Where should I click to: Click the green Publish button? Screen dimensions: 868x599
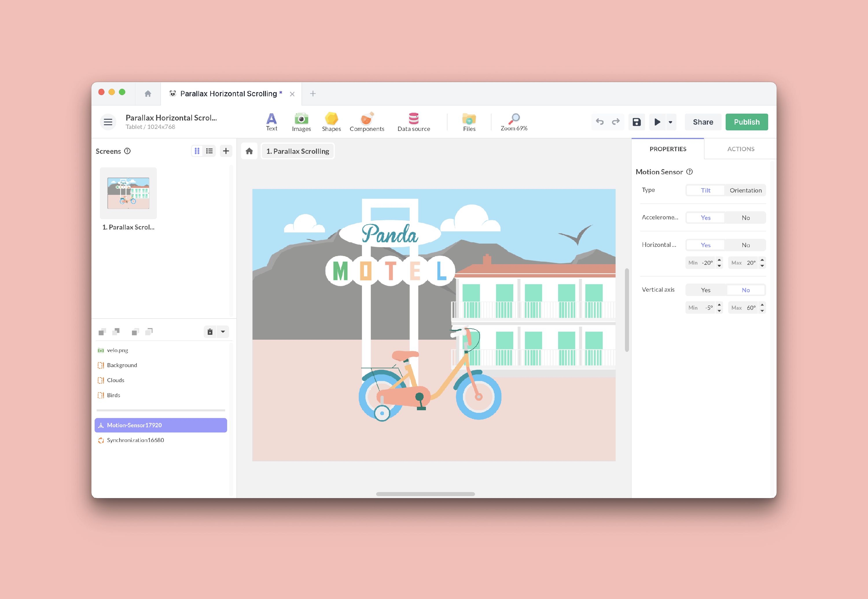(x=746, y=122)
